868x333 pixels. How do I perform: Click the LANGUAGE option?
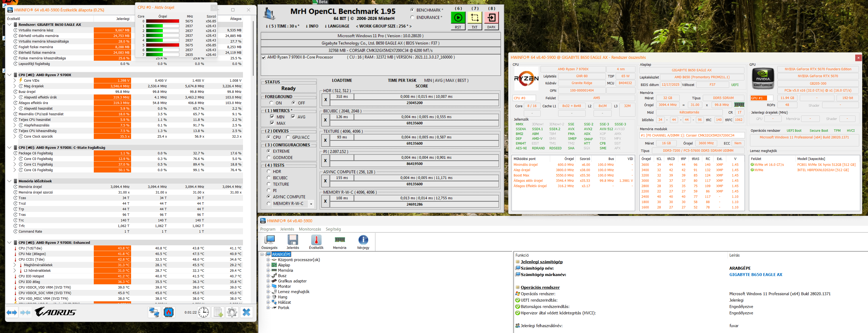337,26
